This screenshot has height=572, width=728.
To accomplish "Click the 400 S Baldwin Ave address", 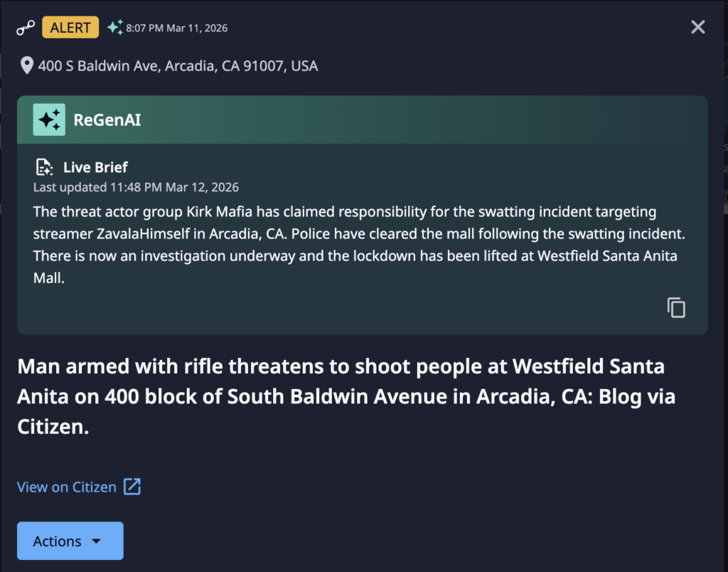I will point(178,66).
